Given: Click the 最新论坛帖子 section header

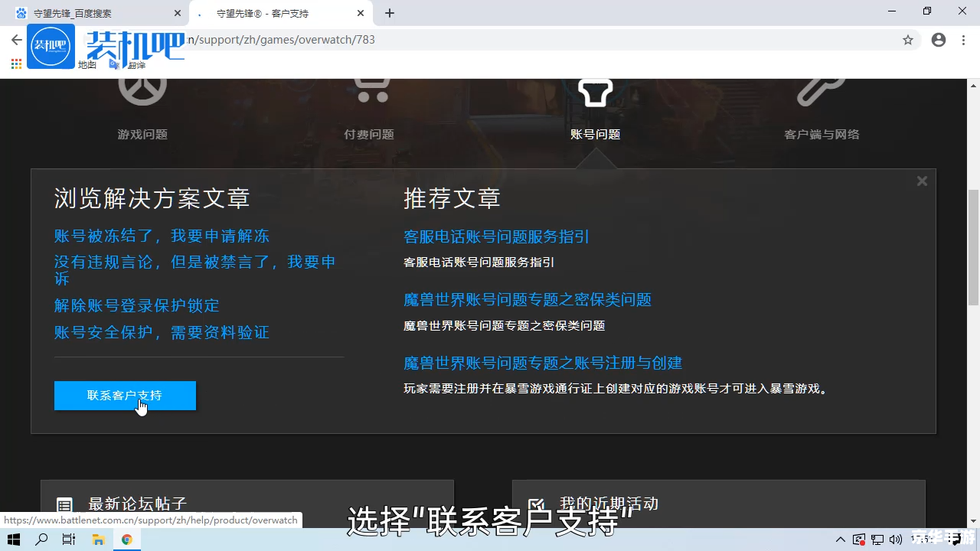Looking at the screenshot, I should (138, 504).
